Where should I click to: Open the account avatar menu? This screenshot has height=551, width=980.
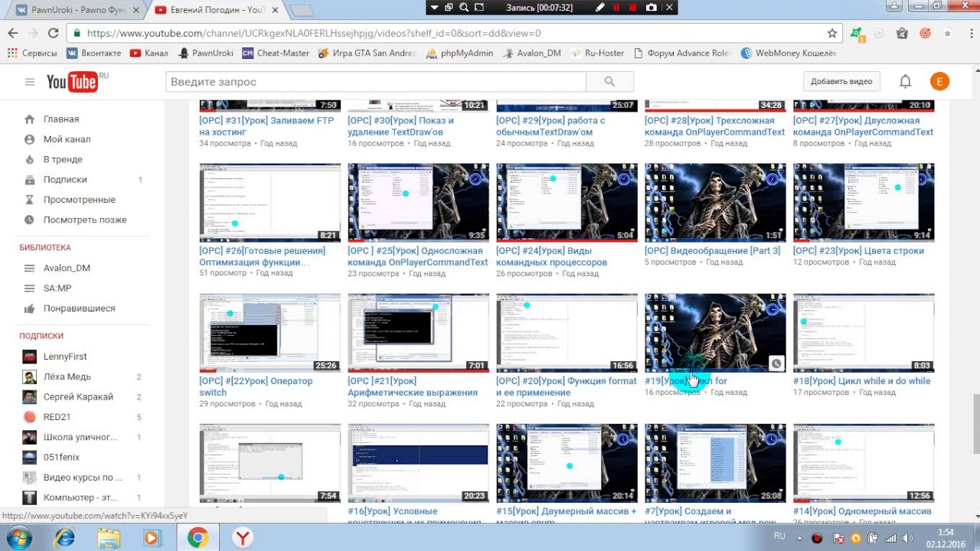tap(939, 82)
